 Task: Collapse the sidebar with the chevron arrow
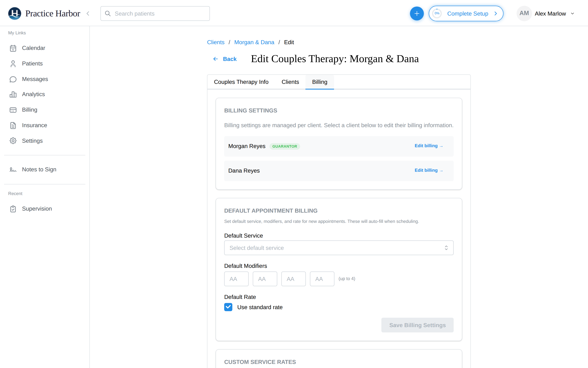click(x=88, y=14)
